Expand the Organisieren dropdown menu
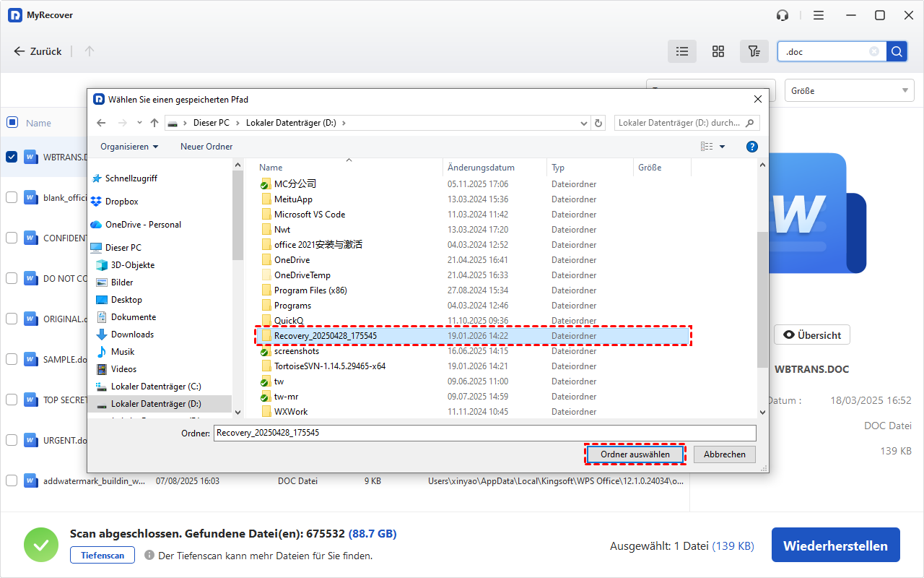Image resolution: width=924 pixels, height=578 pixels. point(129,147)
